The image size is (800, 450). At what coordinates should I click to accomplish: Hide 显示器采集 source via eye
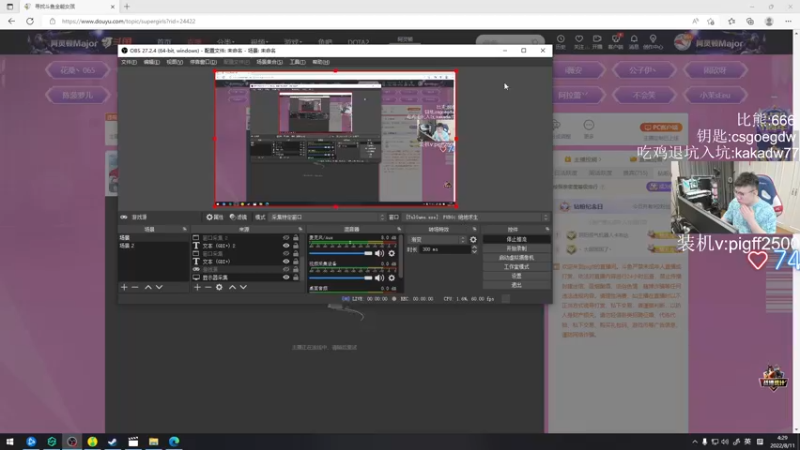tap(286, 277)
